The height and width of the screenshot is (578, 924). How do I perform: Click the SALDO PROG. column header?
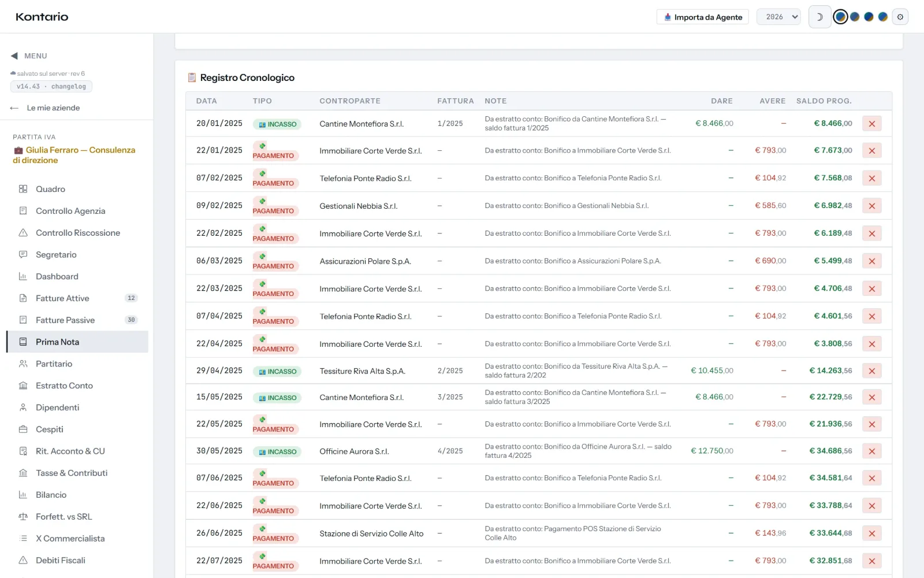[x=824, y=101]
